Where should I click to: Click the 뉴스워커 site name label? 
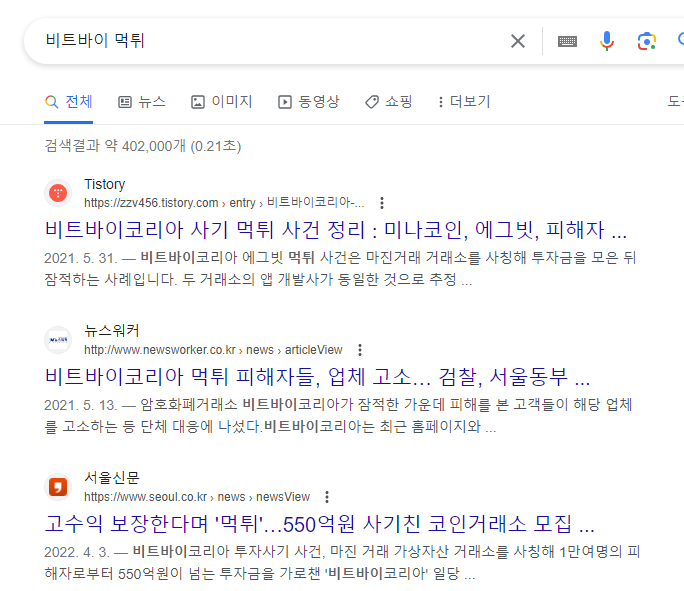112,331
